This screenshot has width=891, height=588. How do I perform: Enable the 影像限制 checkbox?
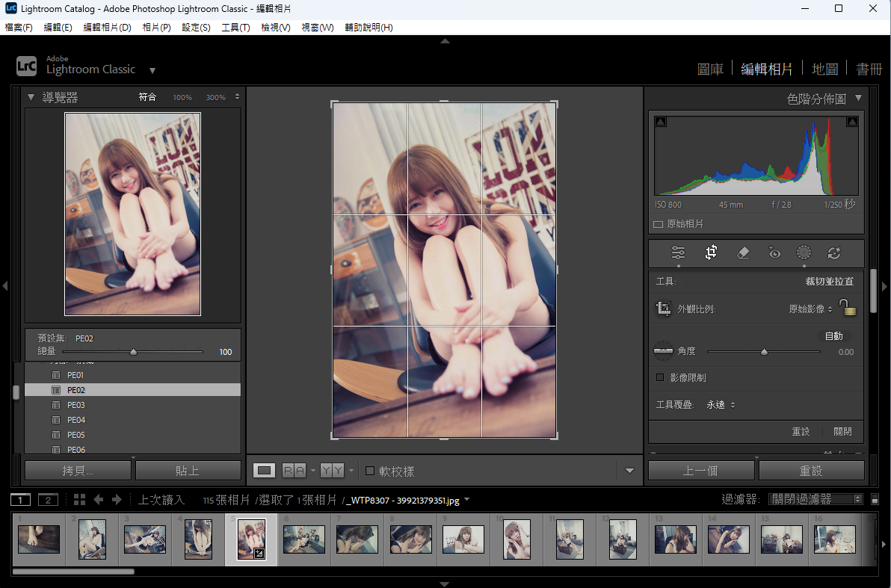[x=659, y=378]
